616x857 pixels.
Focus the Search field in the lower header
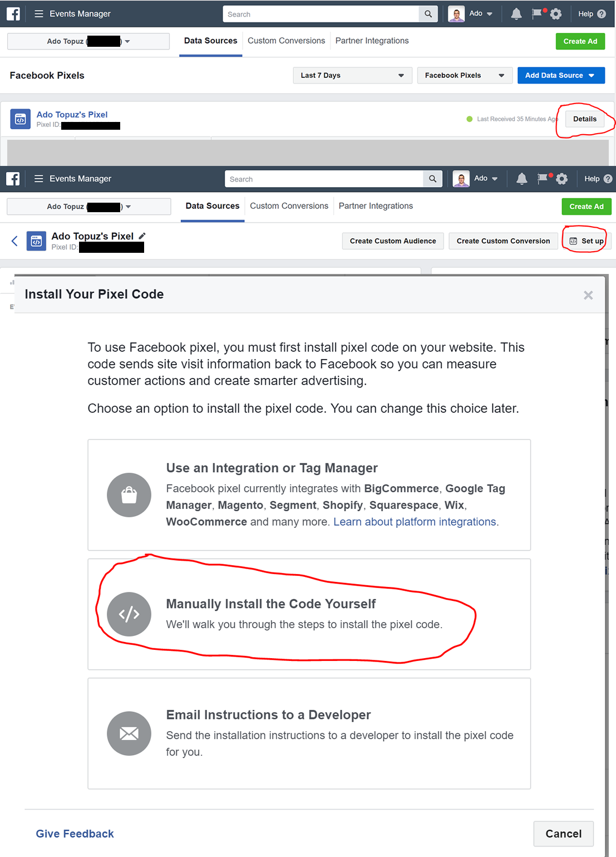pyautogui.click(x=324, y=179)
